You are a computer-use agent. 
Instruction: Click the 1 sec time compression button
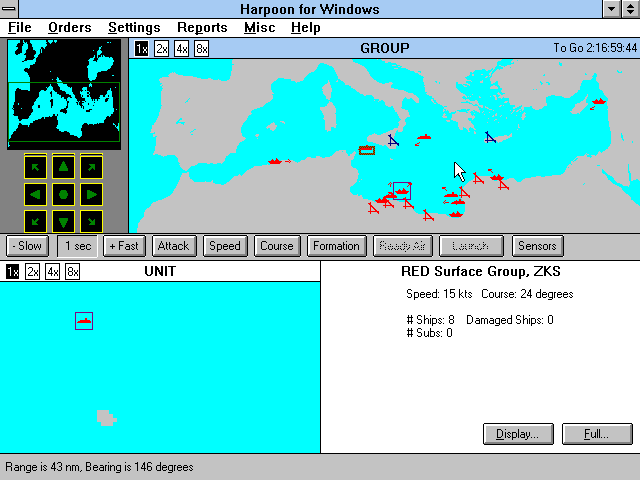[x=78, y=246]
